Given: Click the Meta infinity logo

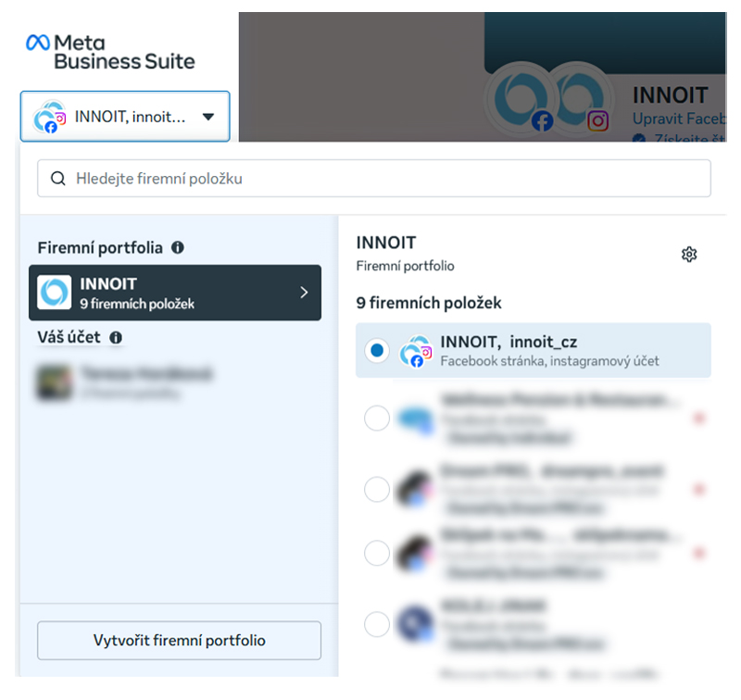Looking at the screenshot, I should coord(38,43).
